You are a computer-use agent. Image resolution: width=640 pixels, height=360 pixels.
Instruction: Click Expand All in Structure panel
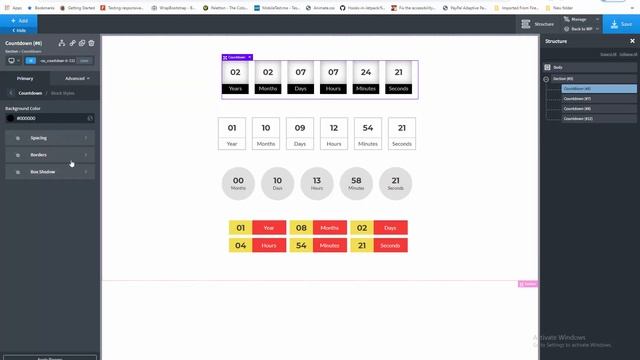(608, 54)
